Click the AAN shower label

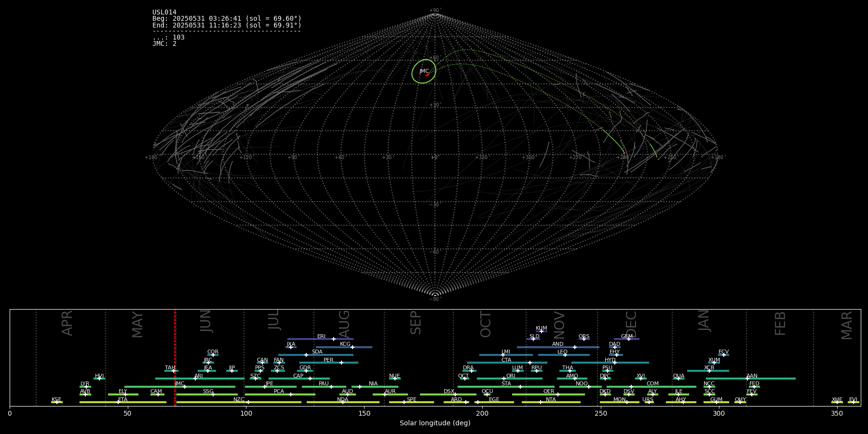pos(752,376)
